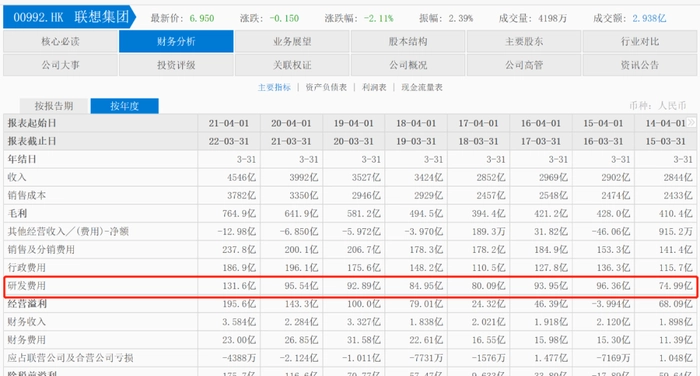
Task: Toggle view to 按年度
Action: [125, 106]
